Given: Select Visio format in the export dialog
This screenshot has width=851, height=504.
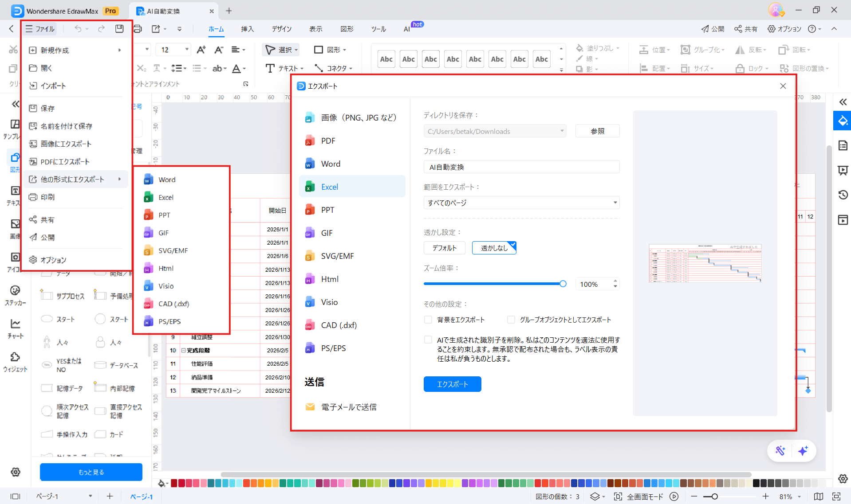Looking at the screenshot, I should pyautogui.click(x=329, y=302).
